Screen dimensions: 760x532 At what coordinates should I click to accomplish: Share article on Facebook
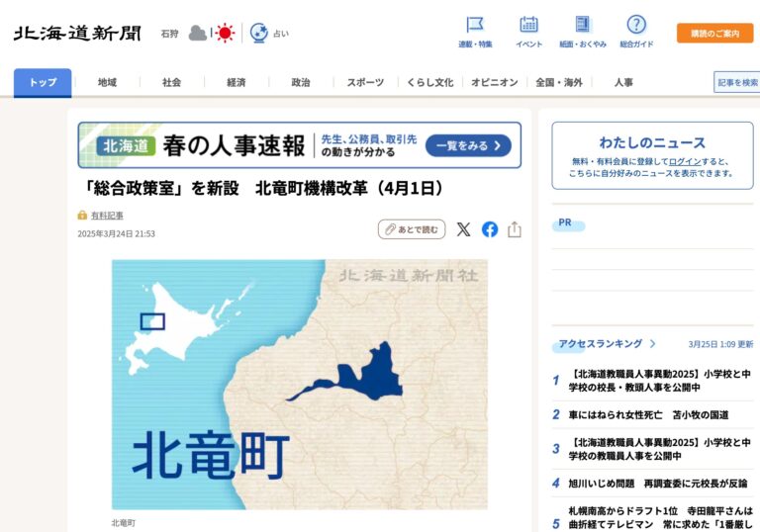[x=490, y=229]
